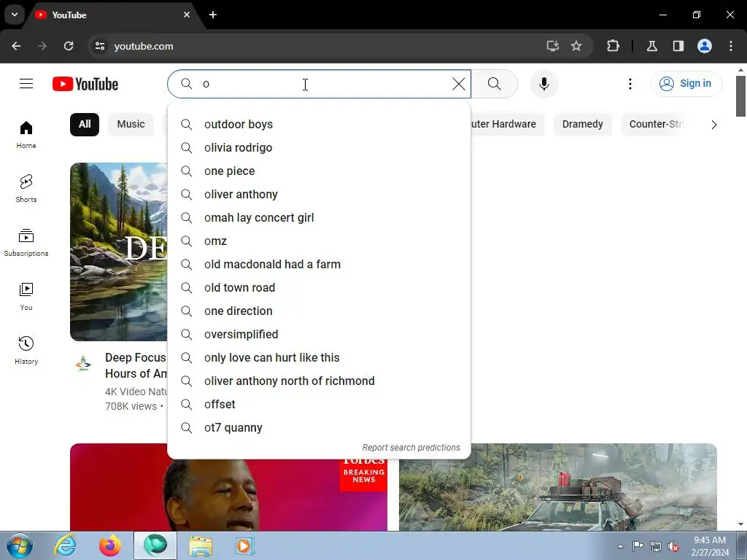Open Subscriptions in the sidebar

pyautogui.click(x=26, y=242)
